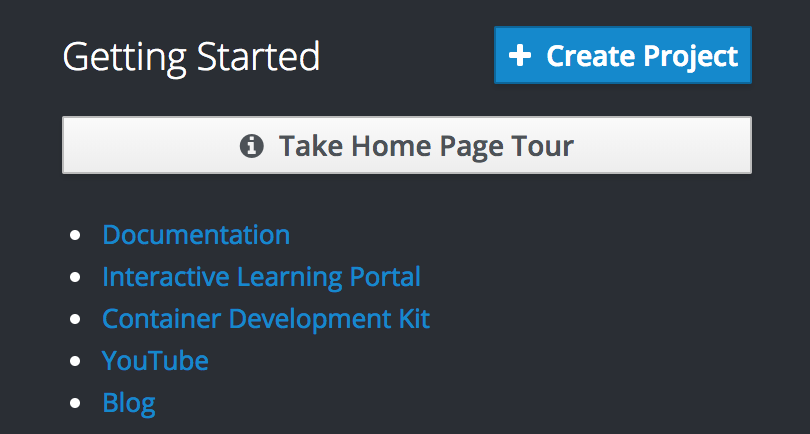This screenshot has width=810, height=434.
Task: Open the Documentation link
Action: 196,235
